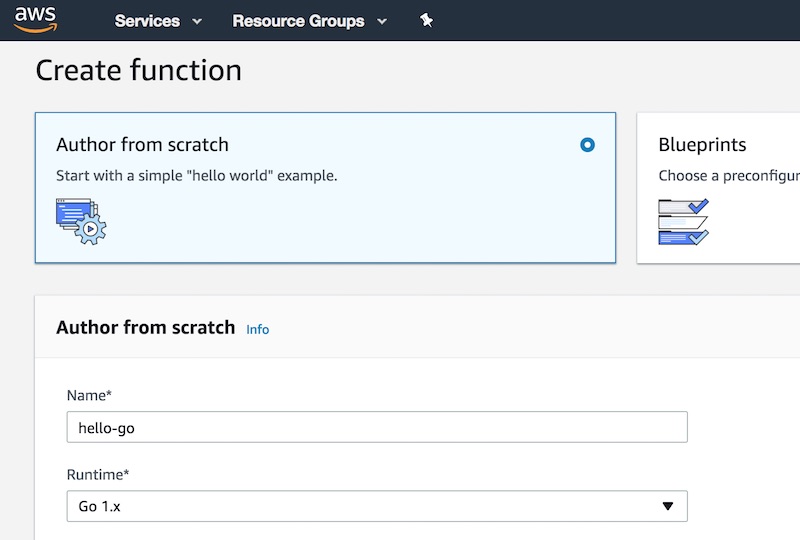Click the Services dropdown chevron
This screenshot has height=540, width=800.
tap(196, 21)
